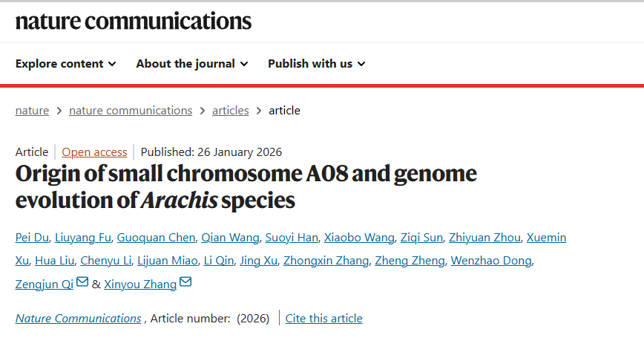Open author Zhiyuan Zhou link

click(x=484, y=238)
